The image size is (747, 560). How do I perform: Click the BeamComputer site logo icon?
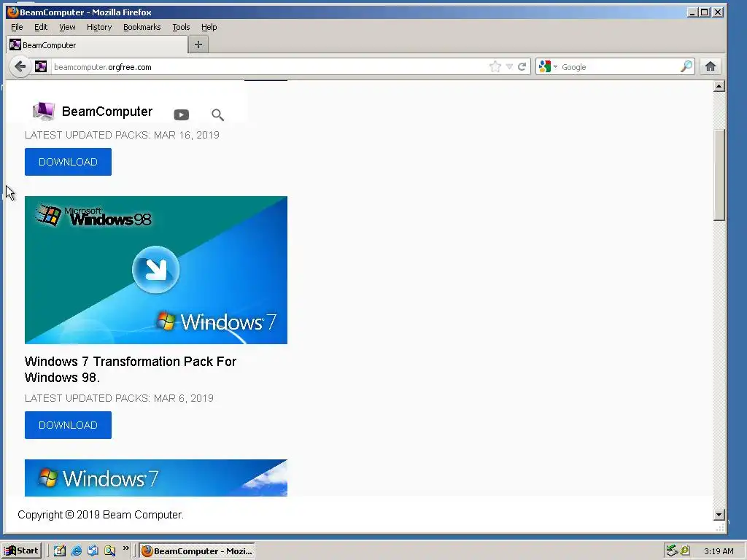pyautogui.click(x=43, y=112)
